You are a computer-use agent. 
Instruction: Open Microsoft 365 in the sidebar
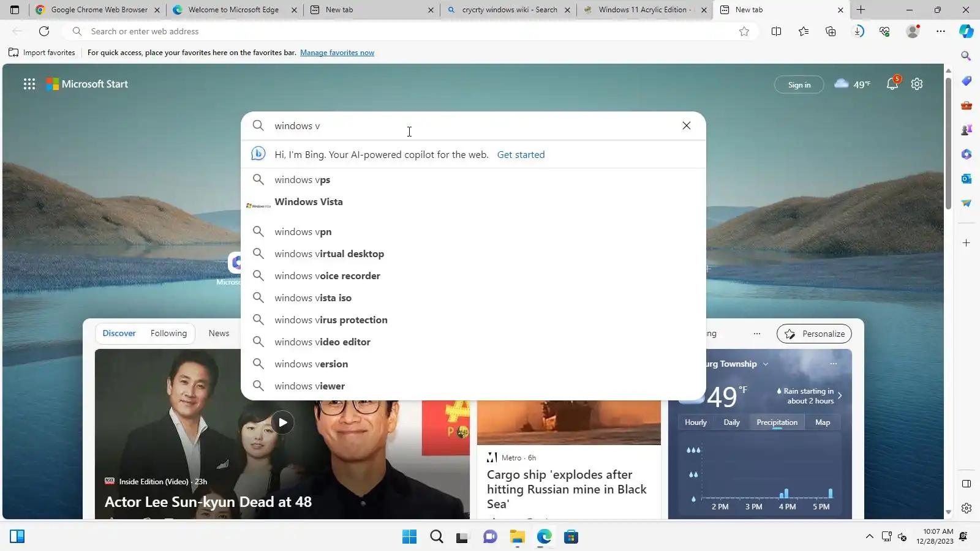click(967, 154)
